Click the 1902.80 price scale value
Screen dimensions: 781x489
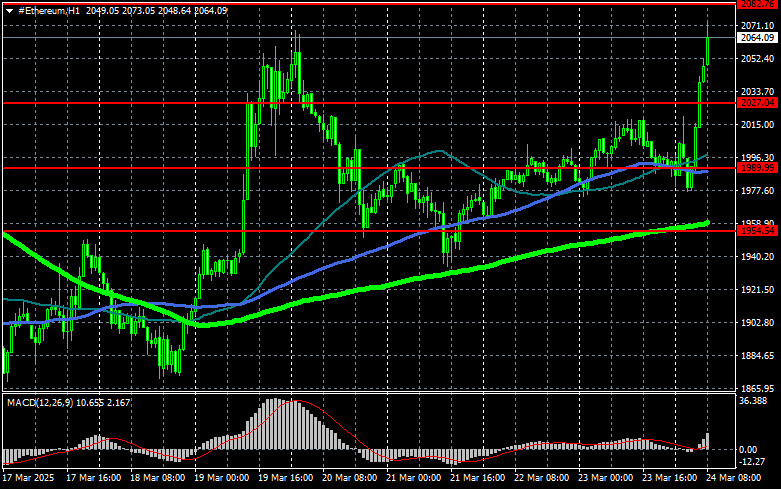pyautogui.click(x=758, y=323)
